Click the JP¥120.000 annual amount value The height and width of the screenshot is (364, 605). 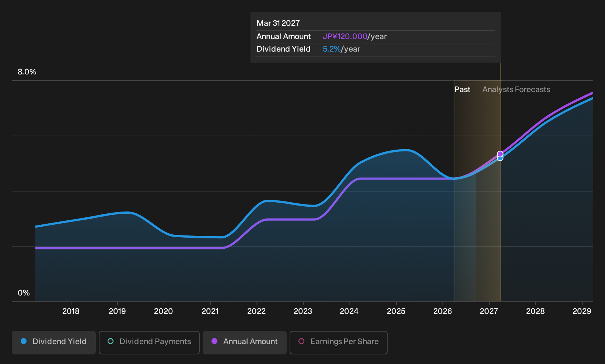tap(345, 36)
